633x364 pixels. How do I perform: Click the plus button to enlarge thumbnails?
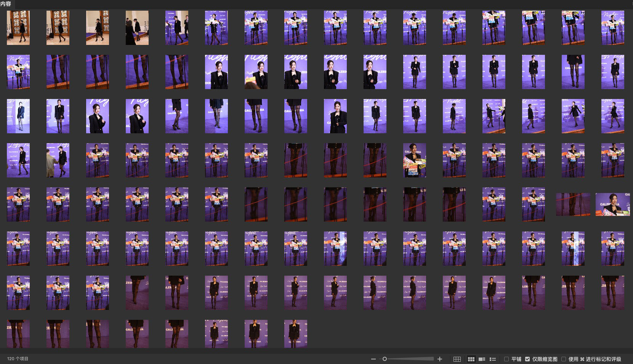(440, 359)
